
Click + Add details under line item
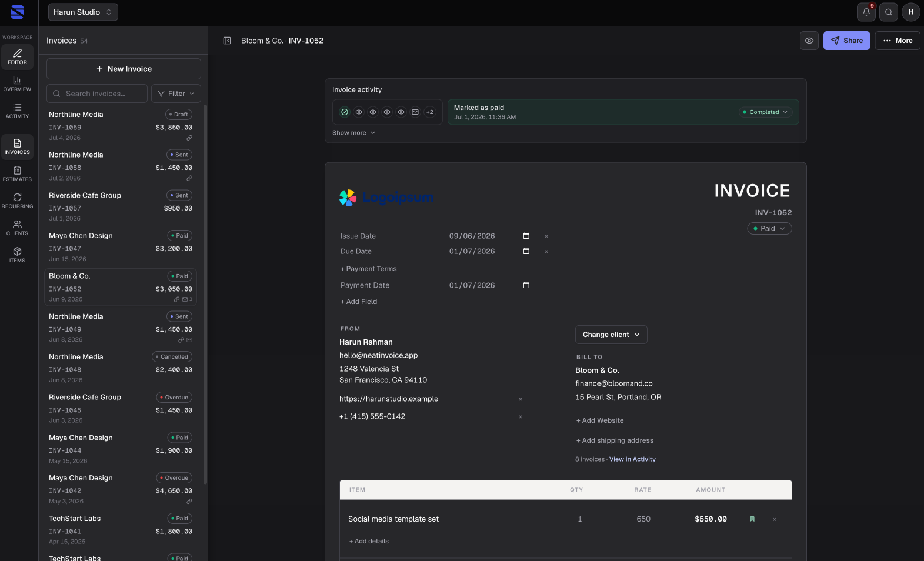369,542
